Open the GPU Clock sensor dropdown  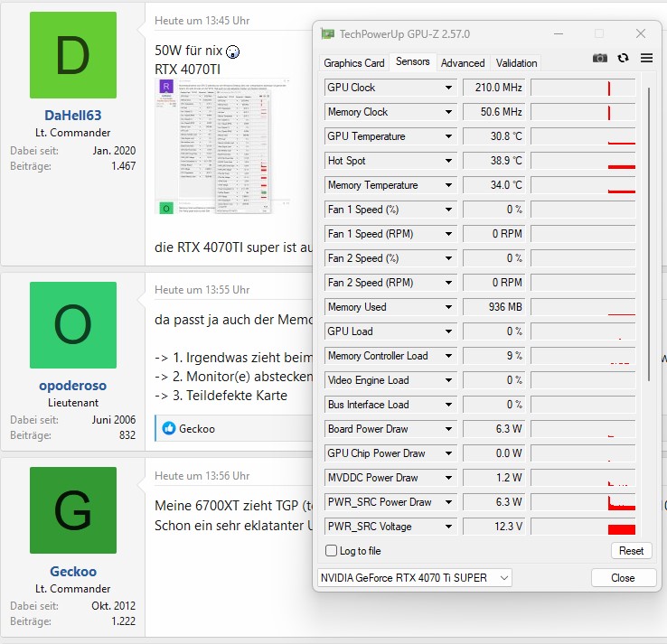448,88
